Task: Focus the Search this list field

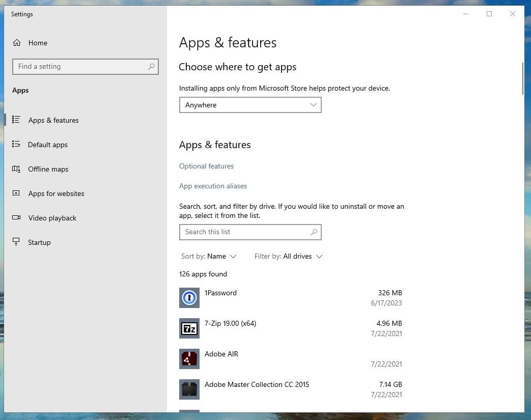Action: click(x=250, y=232)
